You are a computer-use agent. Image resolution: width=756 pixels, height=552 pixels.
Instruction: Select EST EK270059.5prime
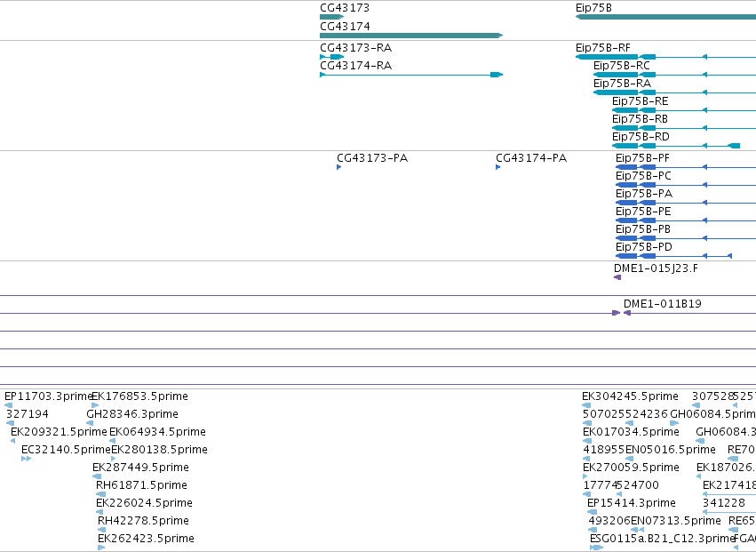point(631,468)
